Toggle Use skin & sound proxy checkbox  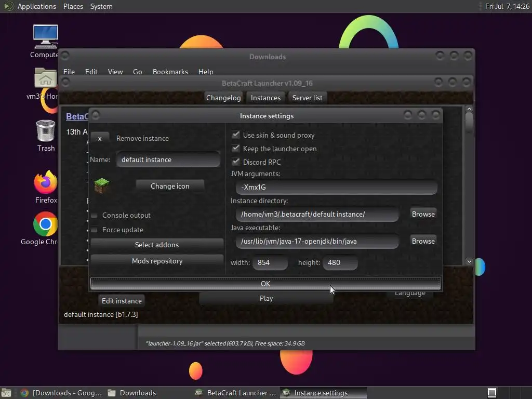[235, 135]
